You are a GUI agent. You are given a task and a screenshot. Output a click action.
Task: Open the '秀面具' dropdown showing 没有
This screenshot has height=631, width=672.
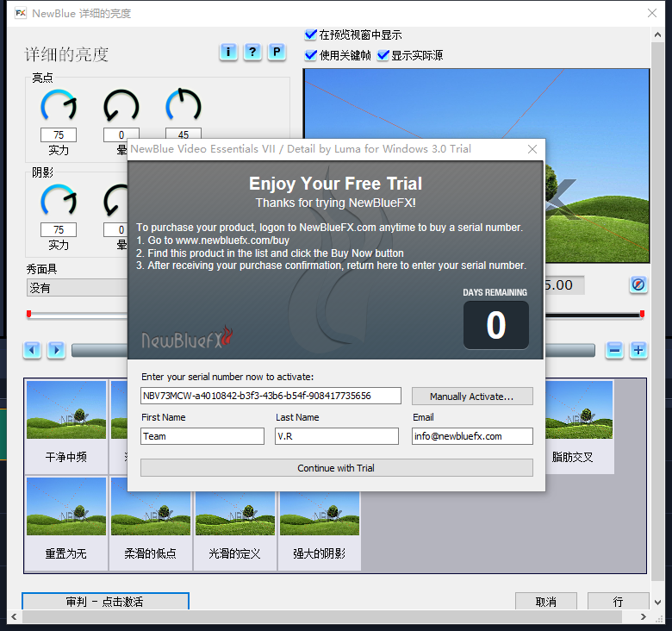[x=78, y=288]
